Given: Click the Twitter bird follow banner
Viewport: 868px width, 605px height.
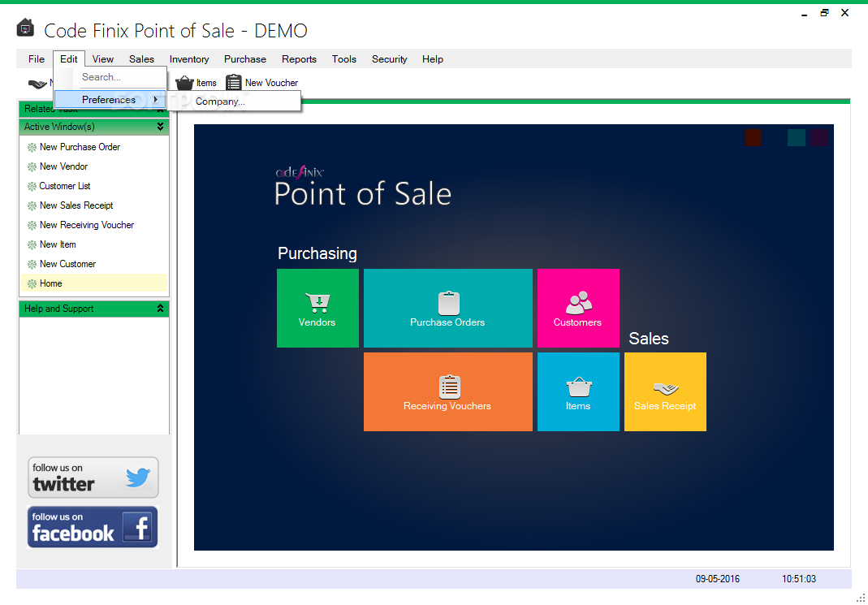Looking at the screenshot, I should click(x=93, y=478).
